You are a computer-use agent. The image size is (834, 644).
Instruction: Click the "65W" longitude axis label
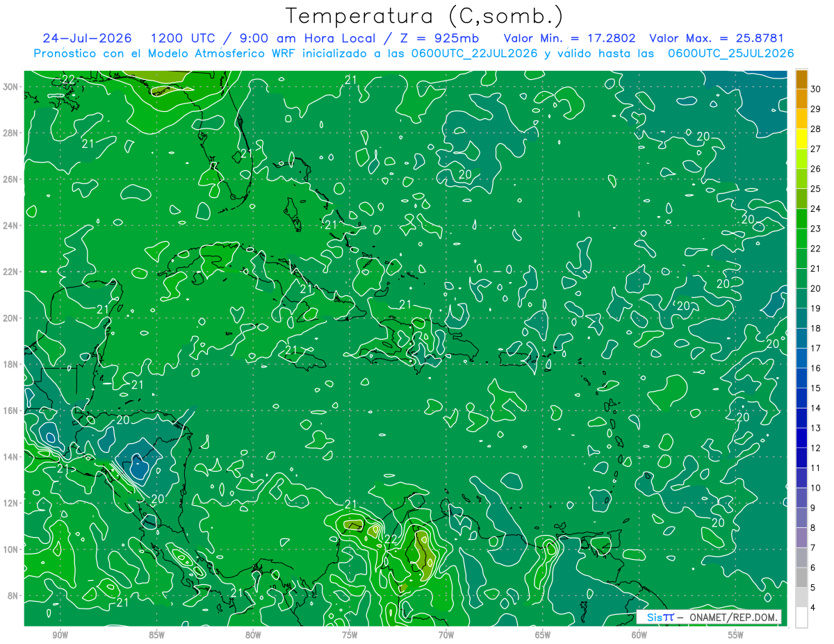543,635
